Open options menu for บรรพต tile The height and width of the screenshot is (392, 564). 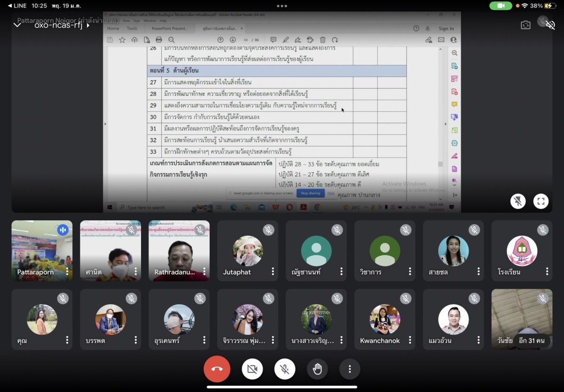(x=136, y=340)
